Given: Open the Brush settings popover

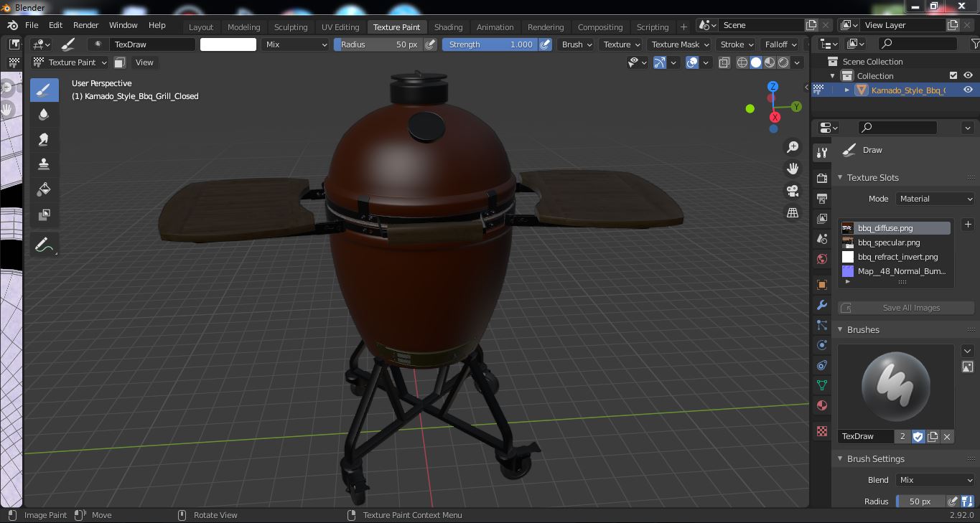Looking at the screenshot, I should pos(577,44).
